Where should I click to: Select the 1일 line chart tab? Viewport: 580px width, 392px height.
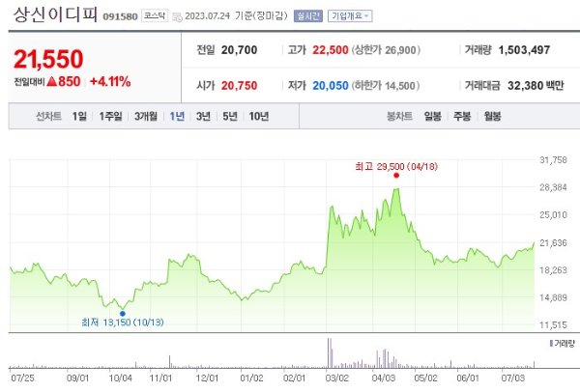pyautogui.click(x=79, y=117)
